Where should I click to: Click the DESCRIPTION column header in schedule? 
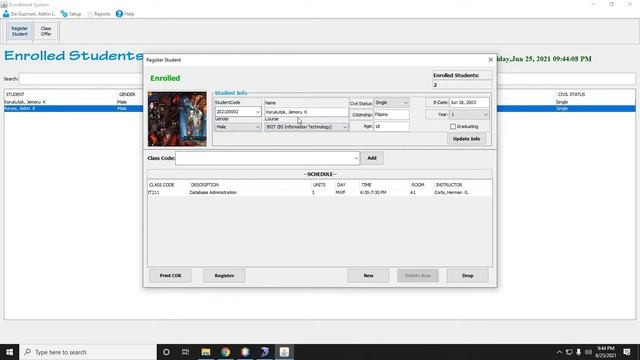coord(250,185)
